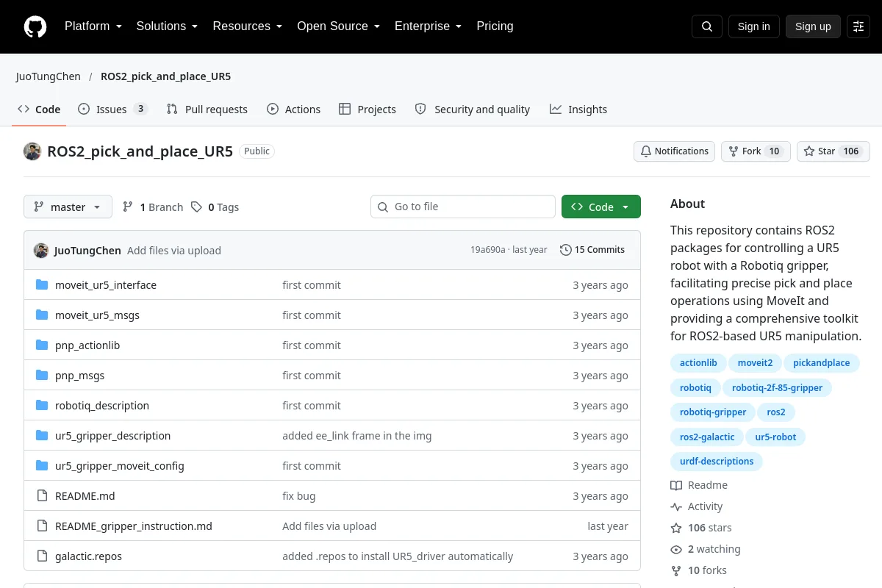The height and width of the screenshot is (588, 882).
Task: Click the Pricing link
Action: 495,26
